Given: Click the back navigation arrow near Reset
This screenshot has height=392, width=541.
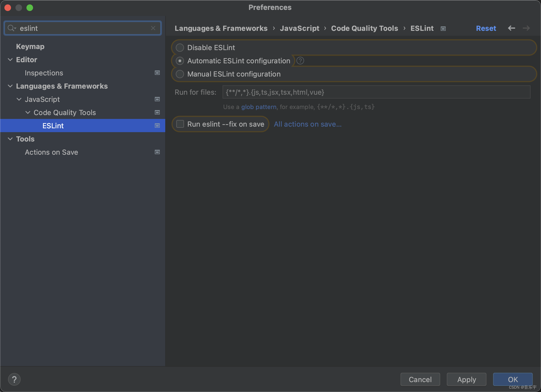Looking at the screenshot, I should tap(512, 28).
